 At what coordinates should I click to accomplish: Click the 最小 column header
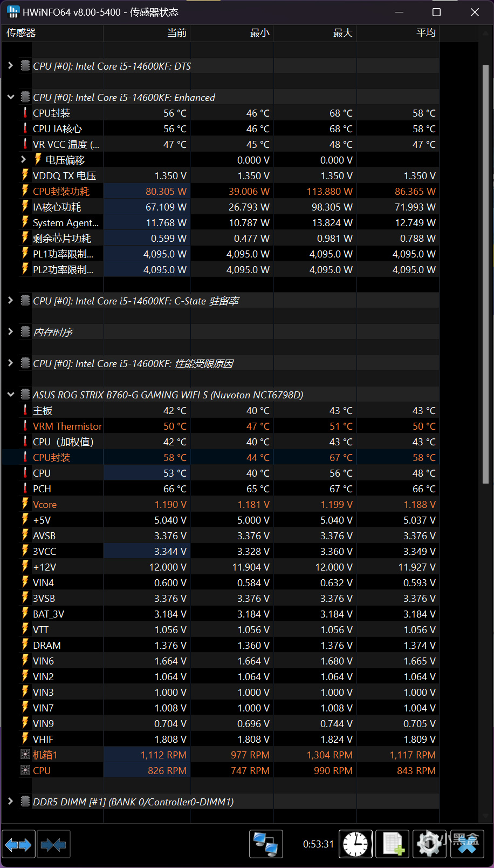(x=232, y=33)
